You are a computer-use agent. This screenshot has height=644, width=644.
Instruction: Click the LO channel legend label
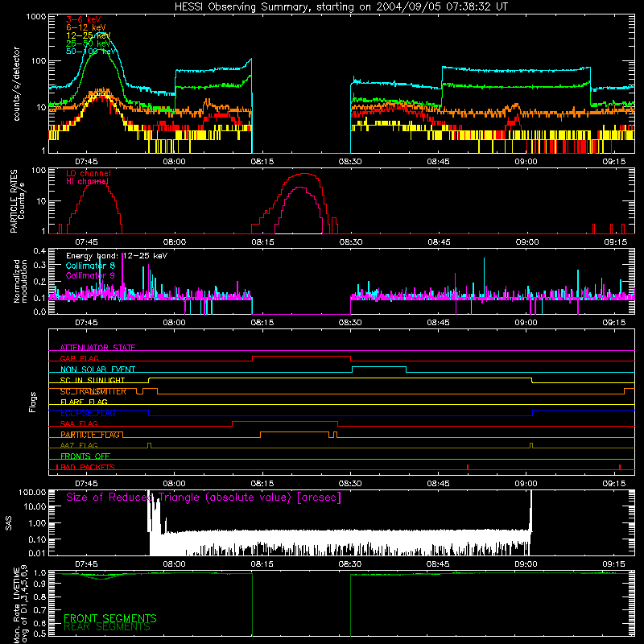pyautogui.click(x=89, y=173)
